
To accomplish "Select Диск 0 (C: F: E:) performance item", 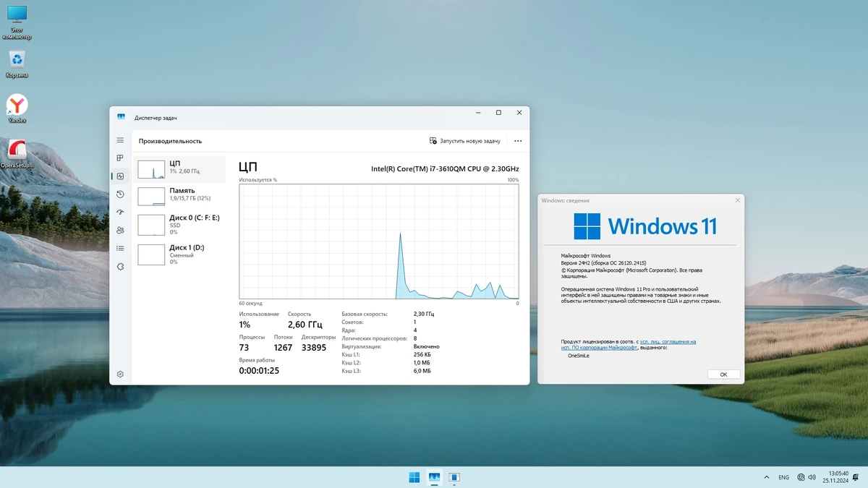I will pyautogui.click(x=179, y=224).
